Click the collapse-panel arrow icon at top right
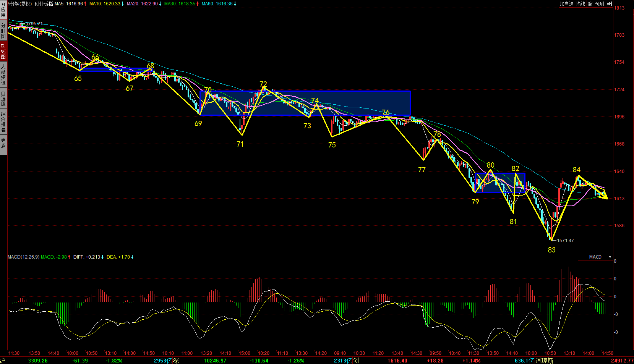 609,4
